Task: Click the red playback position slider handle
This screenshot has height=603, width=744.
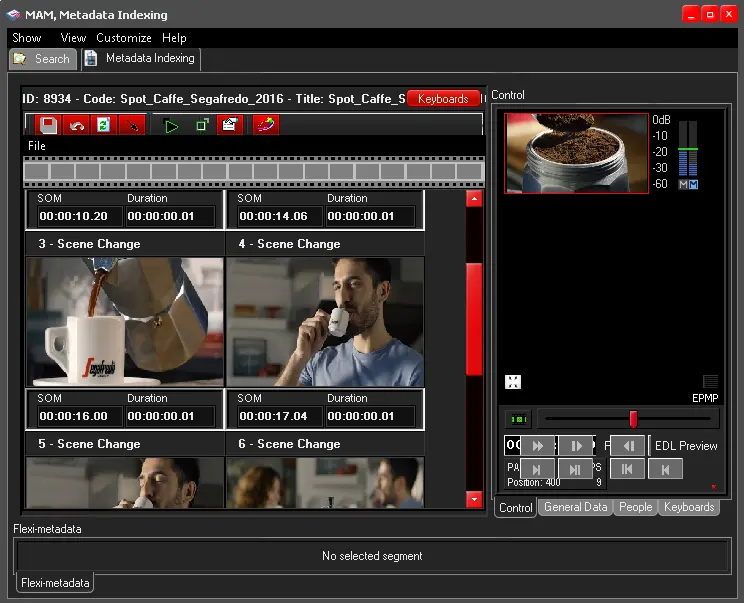Action: (x=633, y=419)
